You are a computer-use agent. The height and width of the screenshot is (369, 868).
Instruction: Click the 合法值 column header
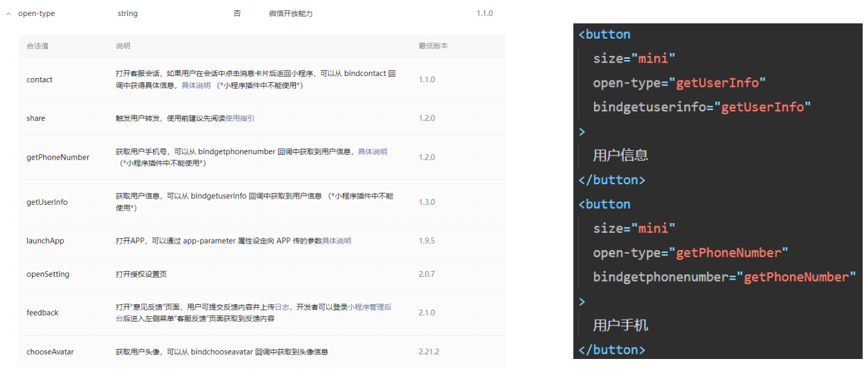37,46
